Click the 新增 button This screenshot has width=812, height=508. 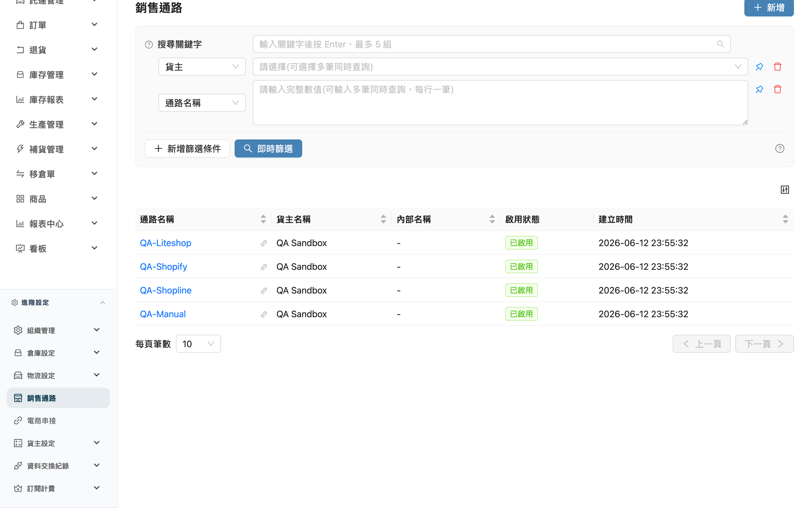[769, 7]
